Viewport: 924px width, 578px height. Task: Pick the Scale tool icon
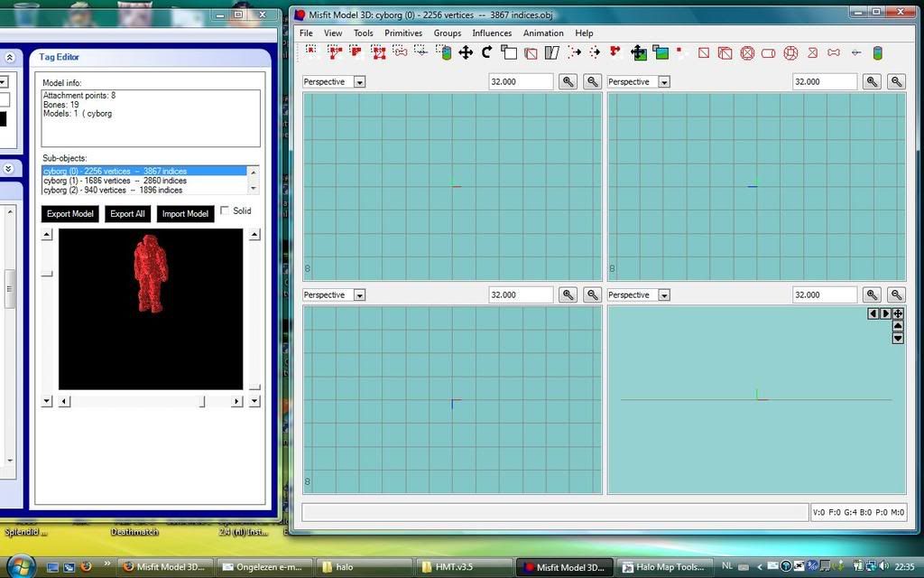tap(509, 52)
